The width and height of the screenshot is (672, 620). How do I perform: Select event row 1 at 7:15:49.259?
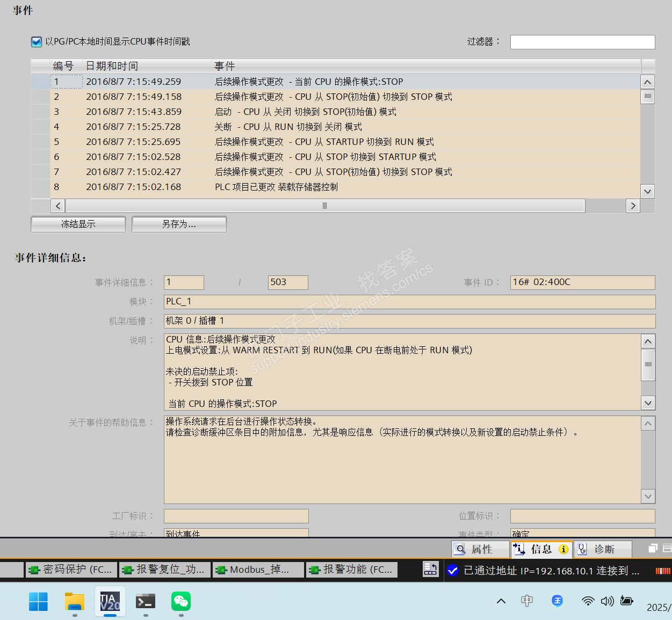point(336,82)
